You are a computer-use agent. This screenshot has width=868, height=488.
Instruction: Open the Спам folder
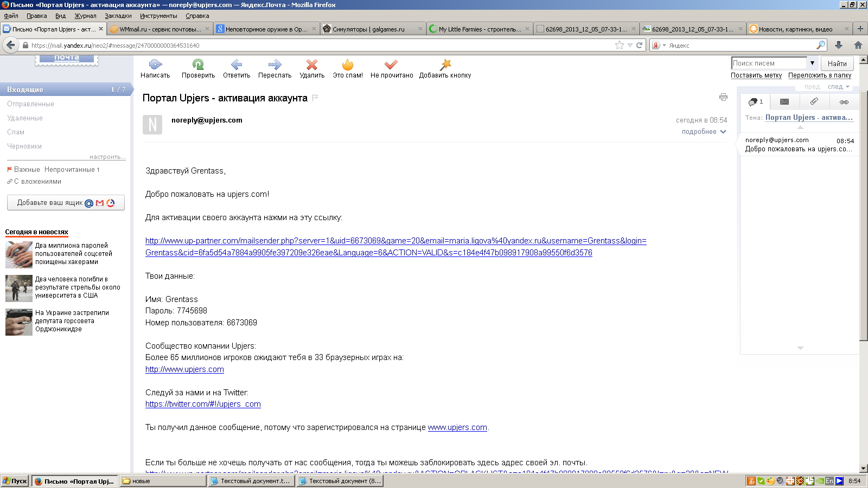pos(16,132)
